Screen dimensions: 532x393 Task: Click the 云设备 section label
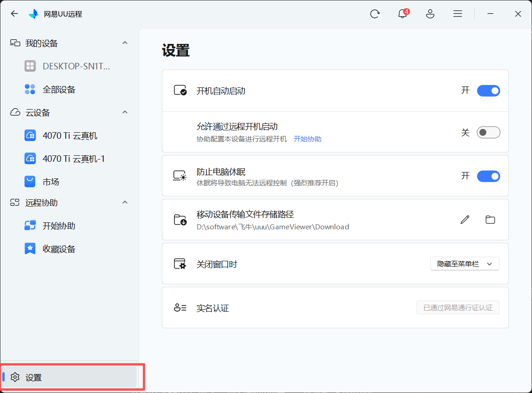click(x=37, y=112)
